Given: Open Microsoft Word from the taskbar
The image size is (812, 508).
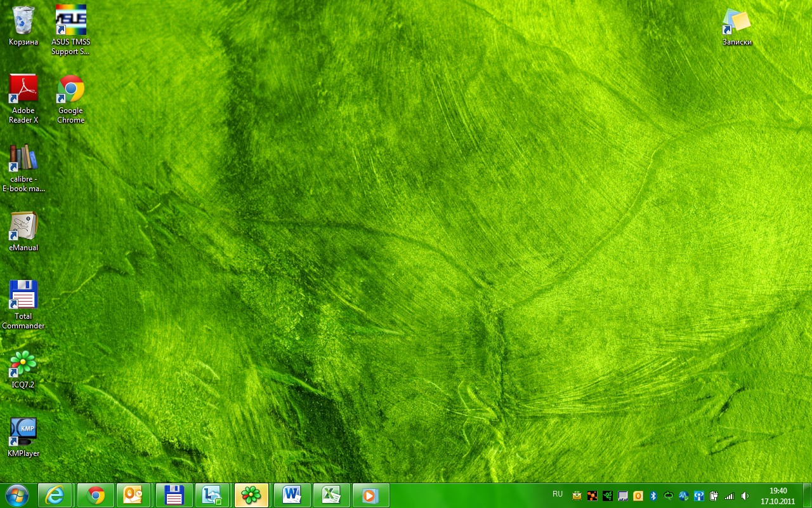Looking at the screenshot, I should tap(292, 495).
